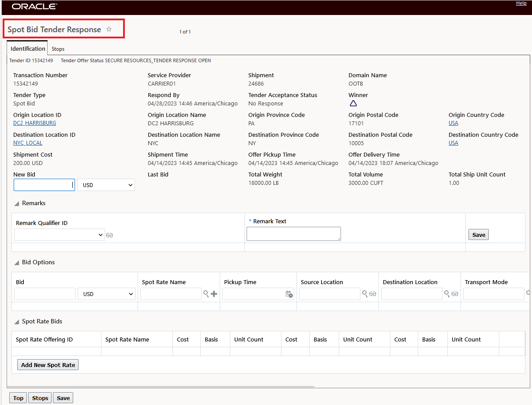View Source Location details via glasses icon
This screenshot has height=405, width=532.
click(373, 294)
